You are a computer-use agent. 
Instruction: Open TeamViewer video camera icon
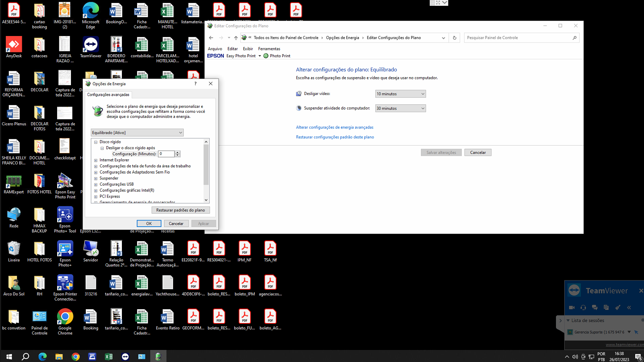click(572, 307)
